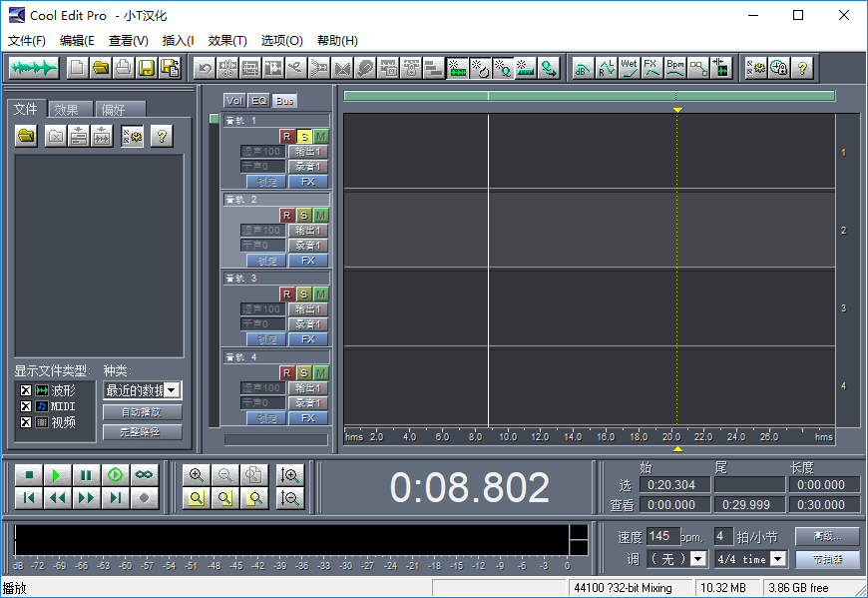The width and height of the screenshot is (868, 598).
Task: Open track 1 FX button
Action: [x=308, y=181]
